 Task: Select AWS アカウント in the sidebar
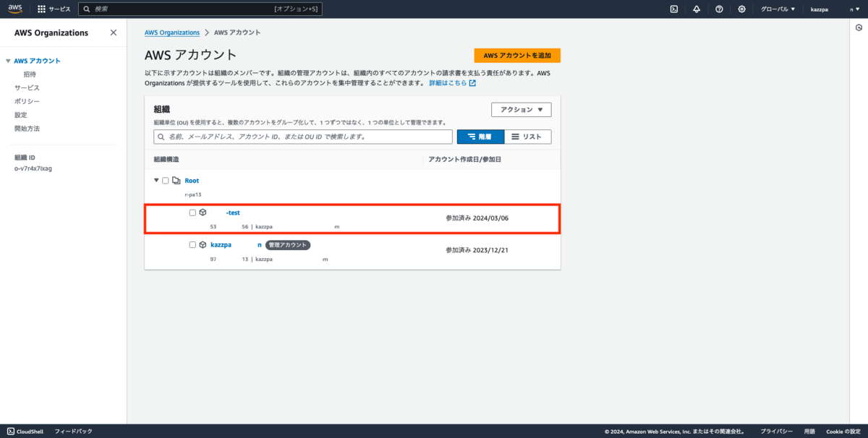click(x=38, y=61)
